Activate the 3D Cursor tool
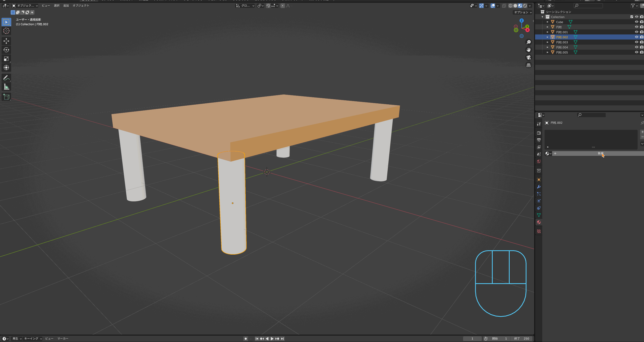Screen dimensions: 644x342 [6, 31]
